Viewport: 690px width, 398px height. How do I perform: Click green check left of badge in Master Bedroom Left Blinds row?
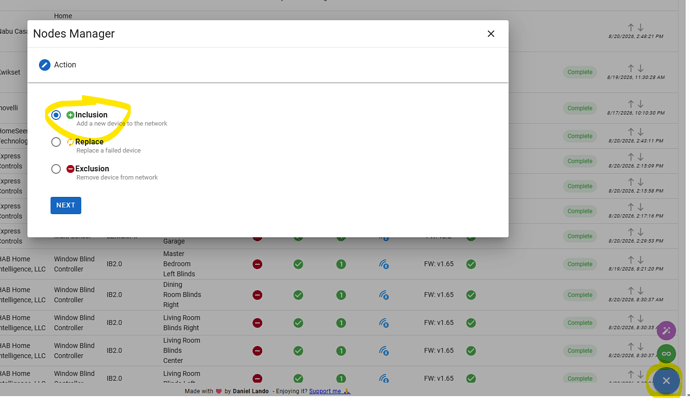[298, 264]
